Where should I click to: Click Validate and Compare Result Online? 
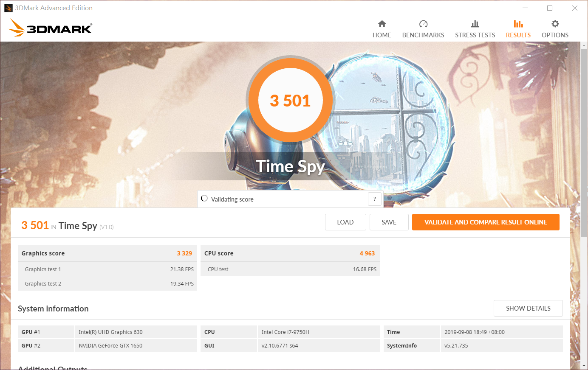[485, 222]
